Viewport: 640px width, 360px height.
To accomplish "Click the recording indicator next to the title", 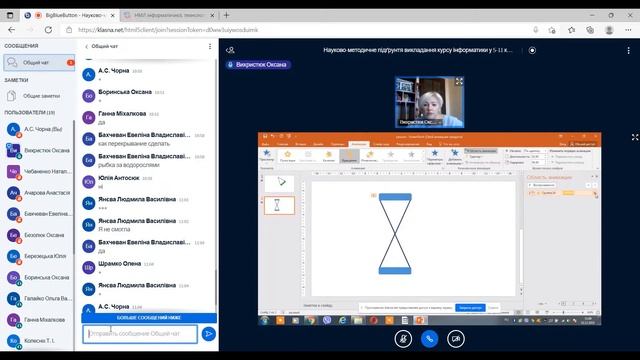I will click(x=532, y=50).
